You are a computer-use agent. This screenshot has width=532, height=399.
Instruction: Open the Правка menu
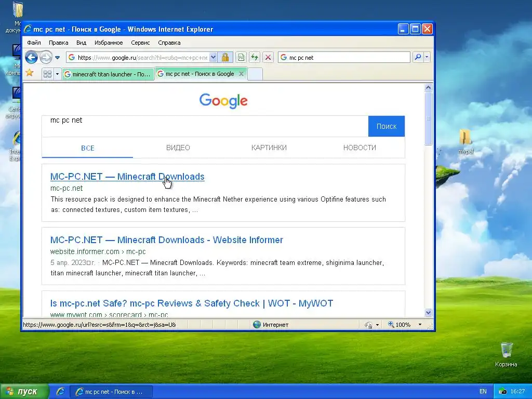tap(58, 43)
